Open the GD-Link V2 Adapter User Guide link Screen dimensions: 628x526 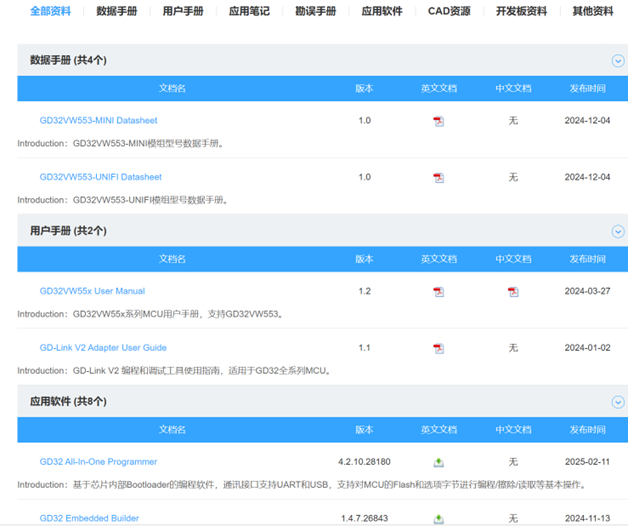point(103,348)
